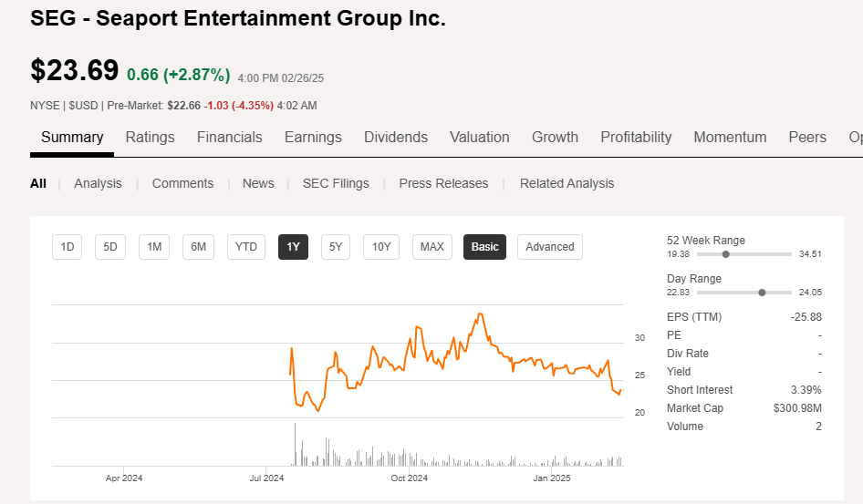Click the day low value 22.83
The height and width of the screenshot is (504, 863).
[678, 293]
